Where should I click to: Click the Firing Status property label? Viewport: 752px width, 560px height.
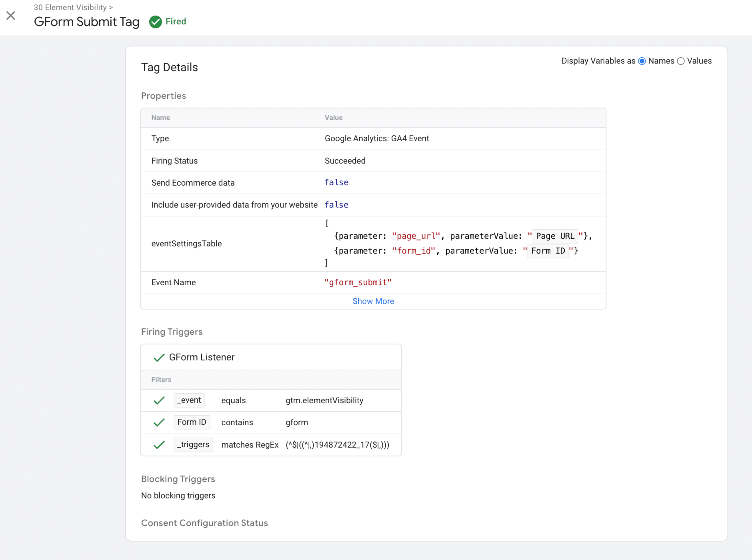[x=174, y=161]
